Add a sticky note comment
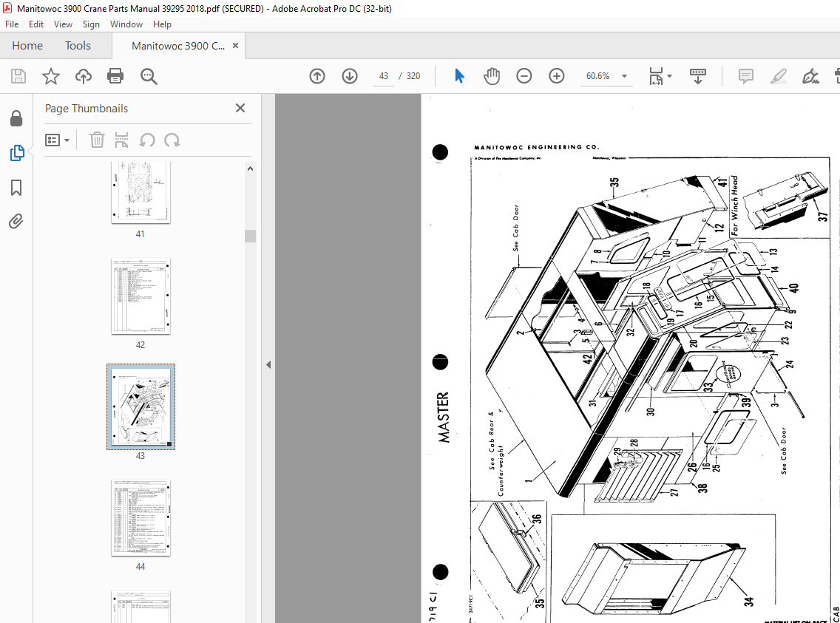This screenshot has width=840, height=623. point(745,76)
